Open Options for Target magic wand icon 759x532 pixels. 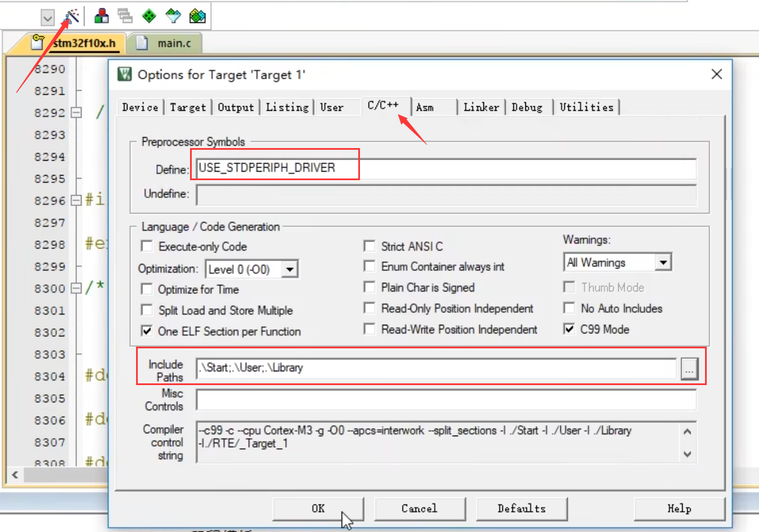72,16
